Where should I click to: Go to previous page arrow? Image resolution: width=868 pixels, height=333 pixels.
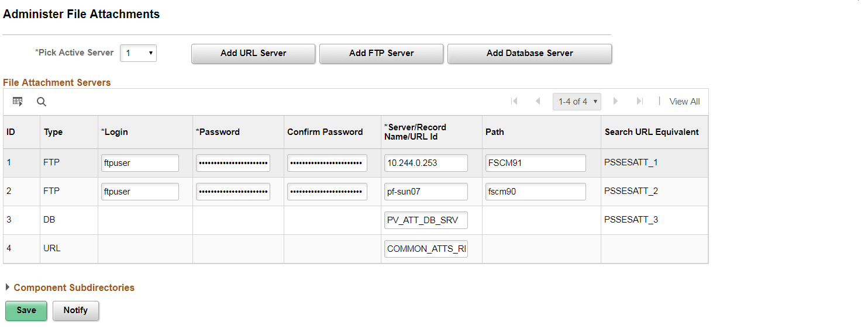coord(538,101)
